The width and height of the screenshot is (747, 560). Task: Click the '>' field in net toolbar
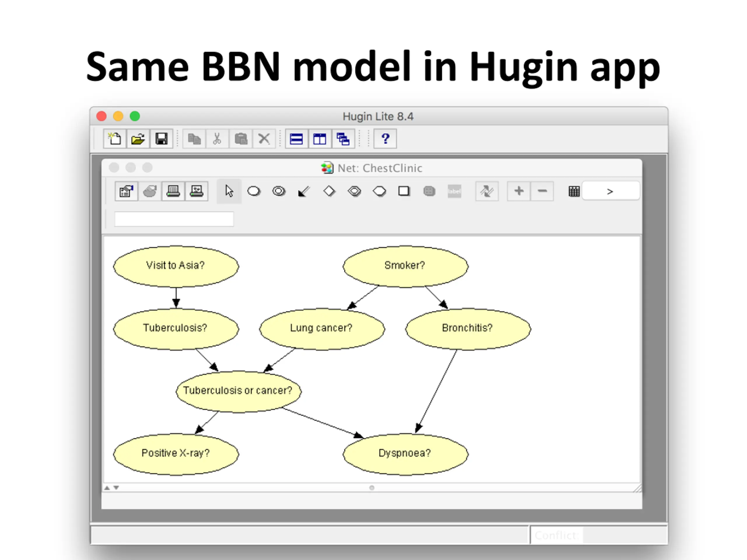point(611,191)
